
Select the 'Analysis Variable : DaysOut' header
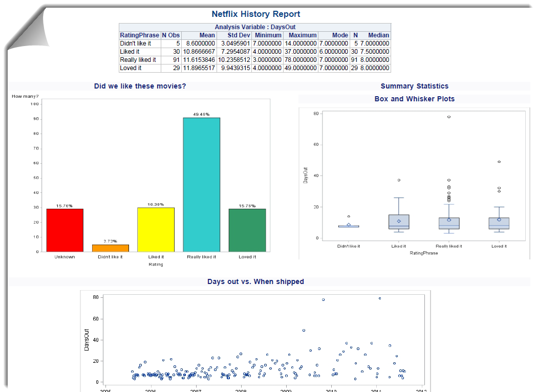point(255,27)
